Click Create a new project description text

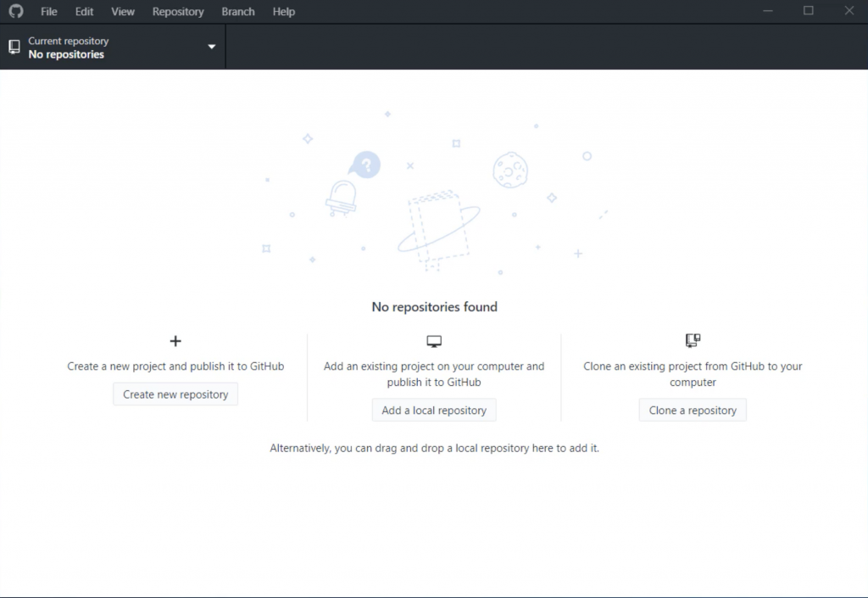click(x=175, y=366)
